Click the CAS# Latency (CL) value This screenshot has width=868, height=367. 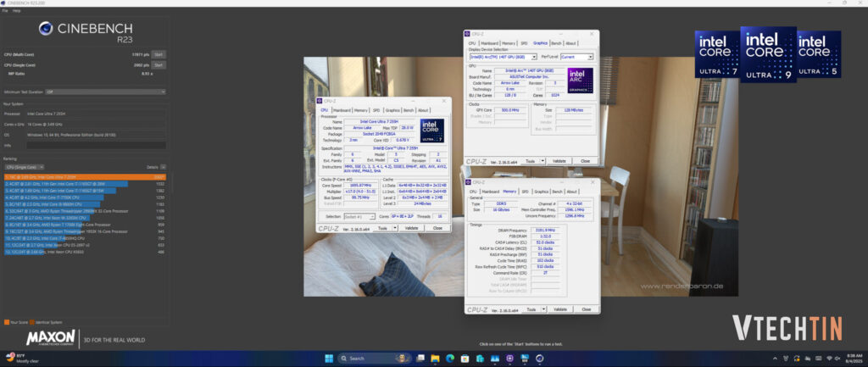pyautogui.click(x=545, y=242)
